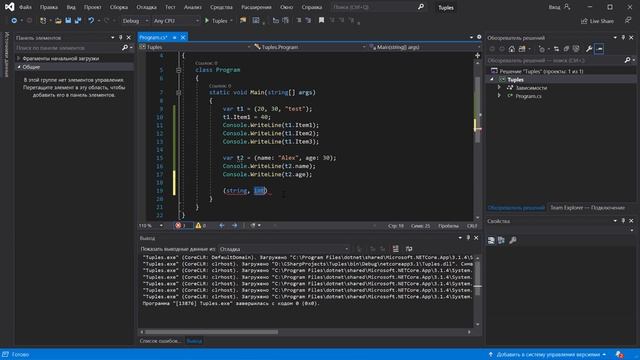Click Clear All icon in Output panel

pos(395,249)
